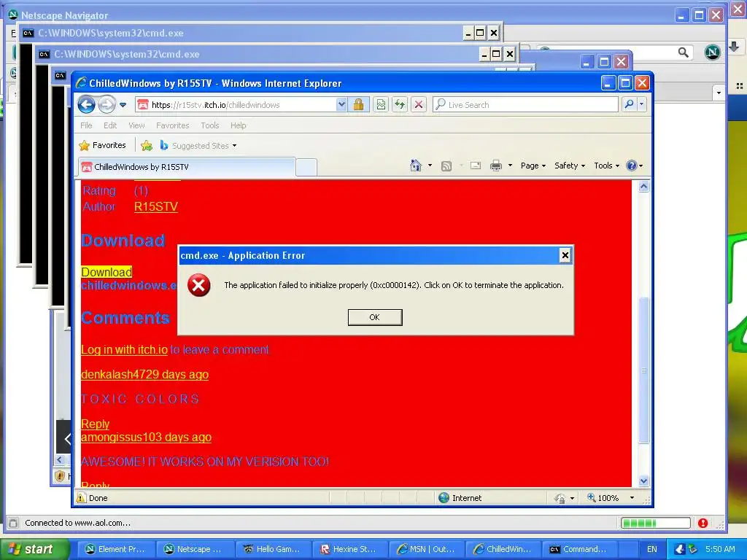
Task: Click the Internet zone globe icon
Action: (x=444, y=497)
